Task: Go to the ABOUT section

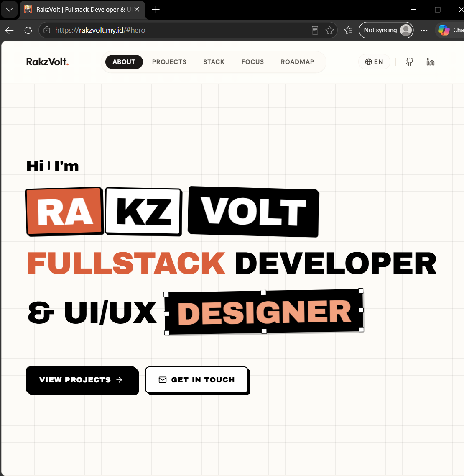Action: click(124, 62)
